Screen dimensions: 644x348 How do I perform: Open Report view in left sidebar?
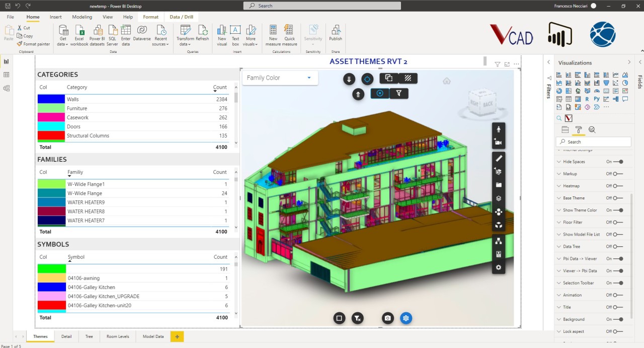pos(7,61)
